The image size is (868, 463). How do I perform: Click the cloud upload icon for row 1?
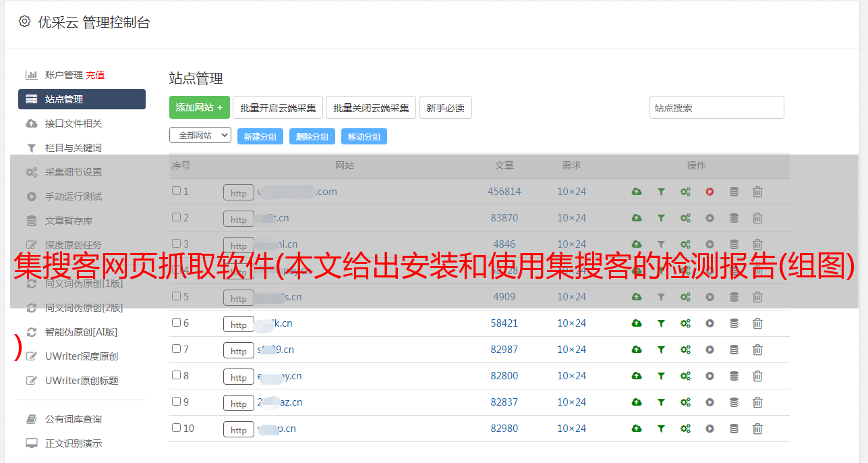pyautogui.click(x=637, y=192)
